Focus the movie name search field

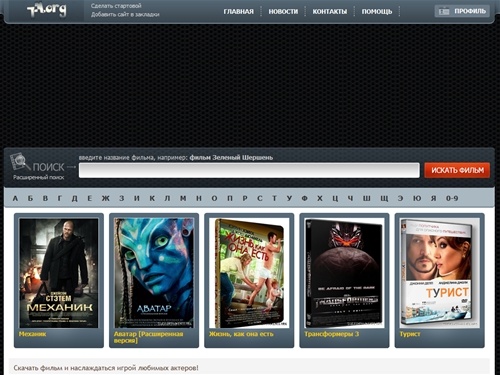(x=249, y=170)
